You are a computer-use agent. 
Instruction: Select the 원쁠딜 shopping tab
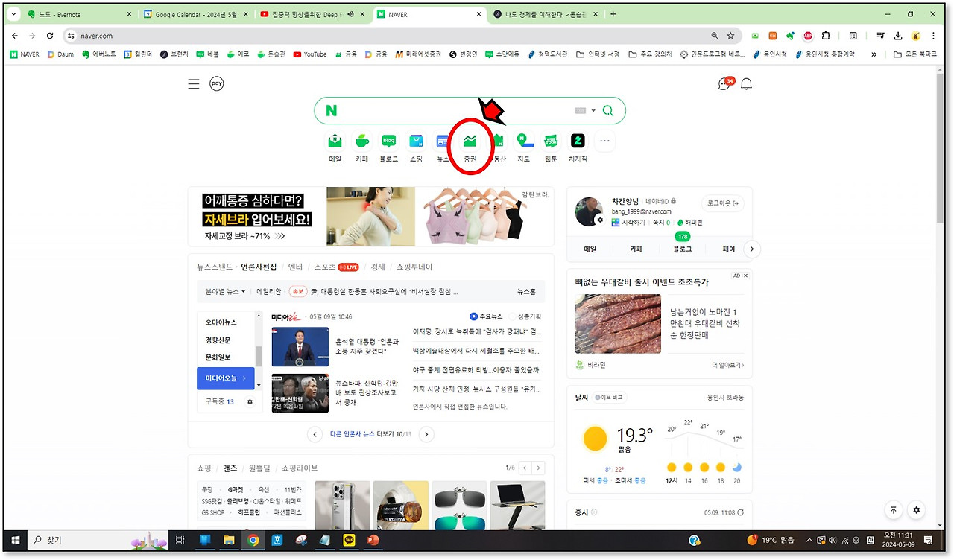coord(260,468)
